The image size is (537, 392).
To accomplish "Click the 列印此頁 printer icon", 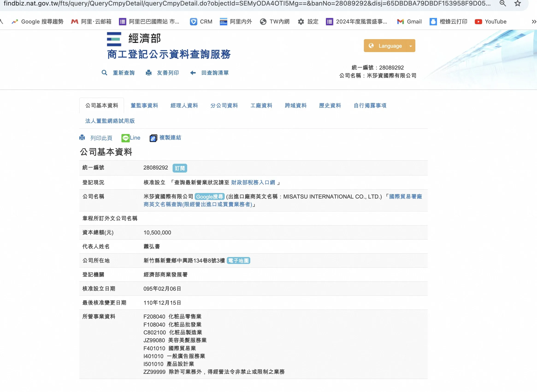I will point(82,137).
